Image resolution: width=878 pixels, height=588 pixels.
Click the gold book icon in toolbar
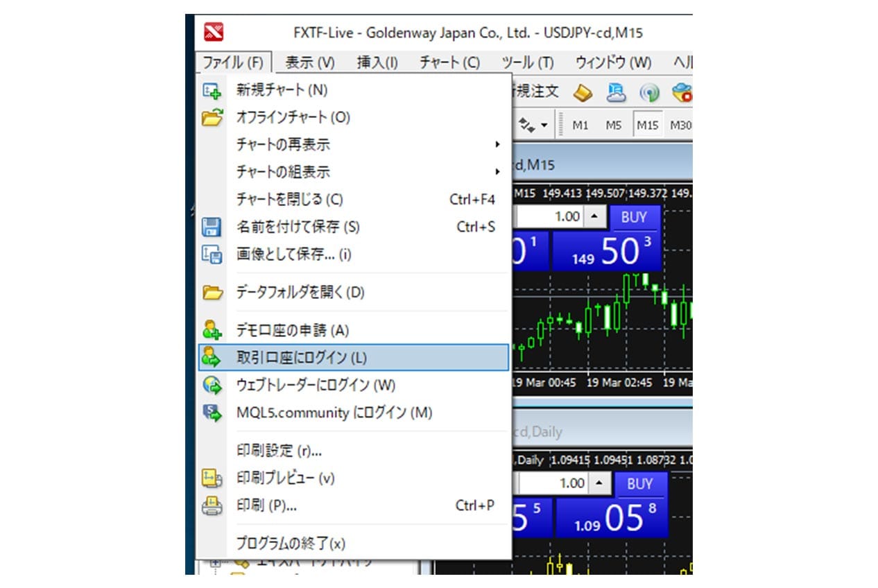pyautogui.click(x=582, y=92)
